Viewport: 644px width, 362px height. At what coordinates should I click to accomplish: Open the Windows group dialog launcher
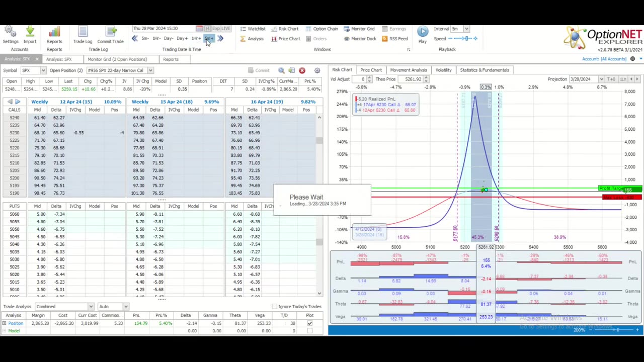pos(408,50)
